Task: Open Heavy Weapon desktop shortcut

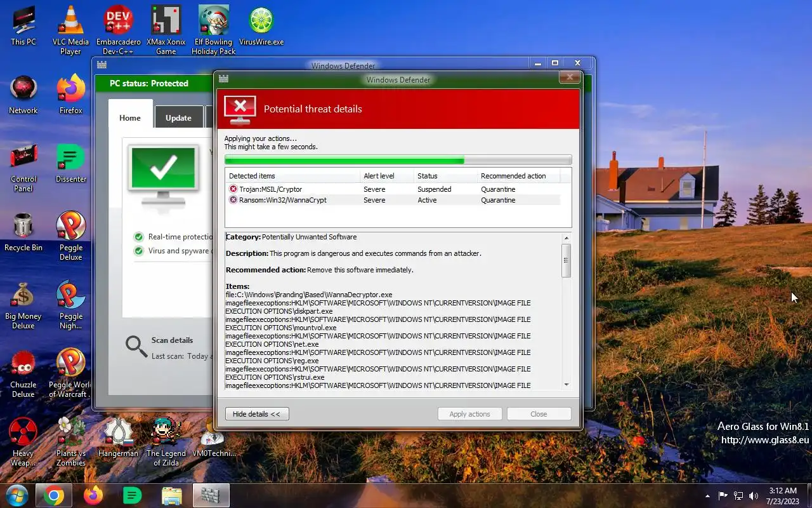Action: pos(23,442)
